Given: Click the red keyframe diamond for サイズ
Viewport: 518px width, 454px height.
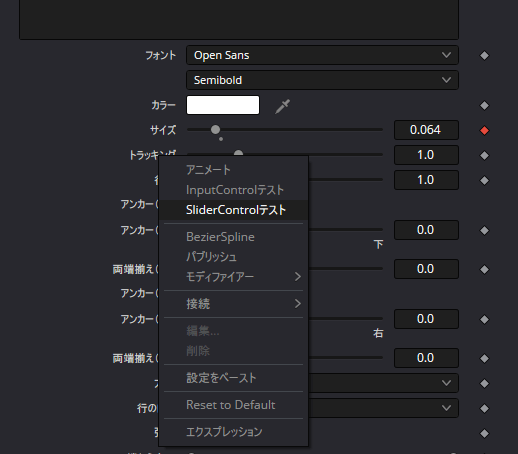Looking at the screenshot, I should 484,130.
